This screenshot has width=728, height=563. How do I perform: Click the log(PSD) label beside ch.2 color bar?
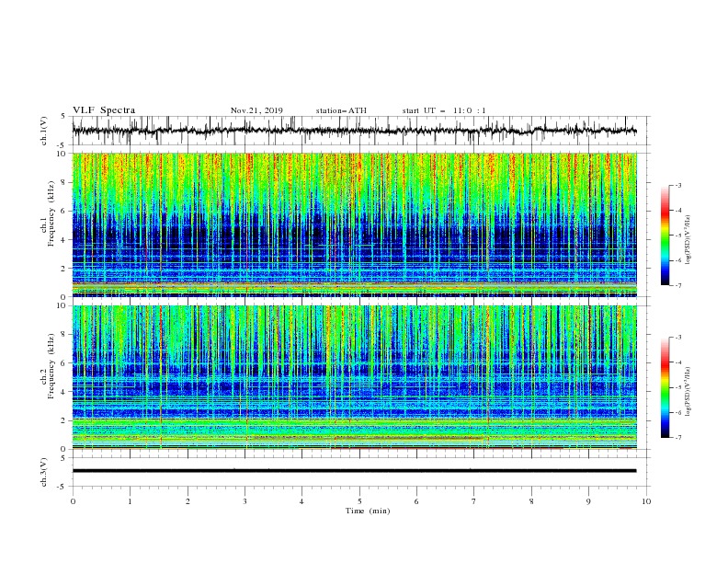click(688, 391)
